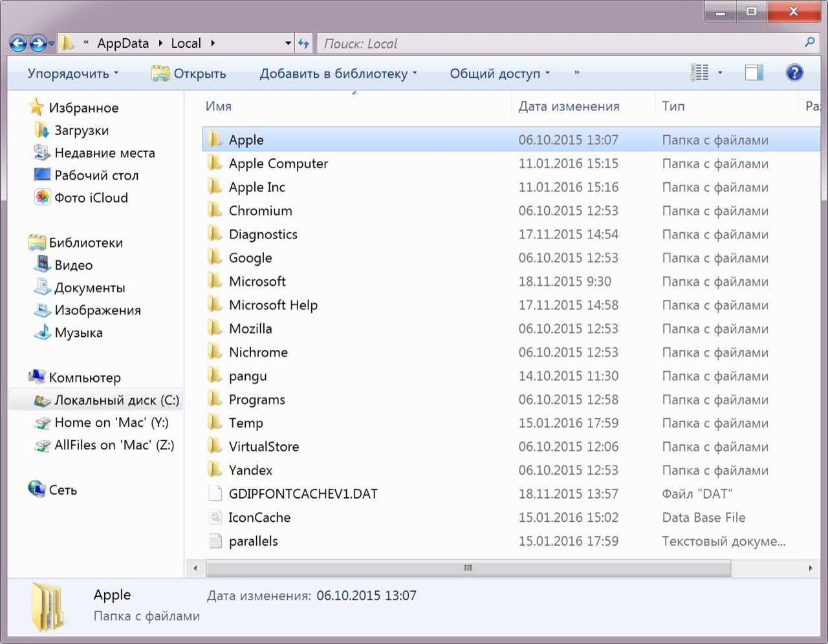Open the address bar history dropdown
Viewport: 828px width, 644px height.
[288, 43]
